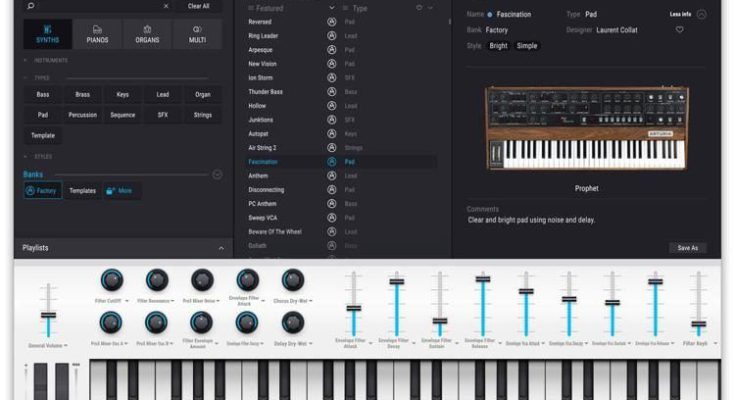Click the Arturia icon beside Thunder Bass
Screen dimensions: 735x400
click(x=332, y=91)
